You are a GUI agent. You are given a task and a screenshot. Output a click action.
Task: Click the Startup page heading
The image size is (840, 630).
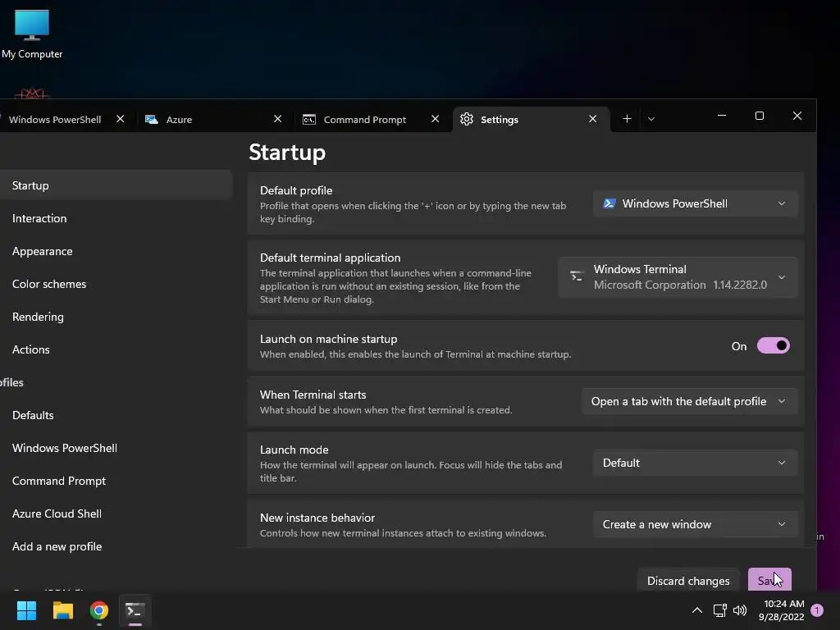tap(287, 152)
